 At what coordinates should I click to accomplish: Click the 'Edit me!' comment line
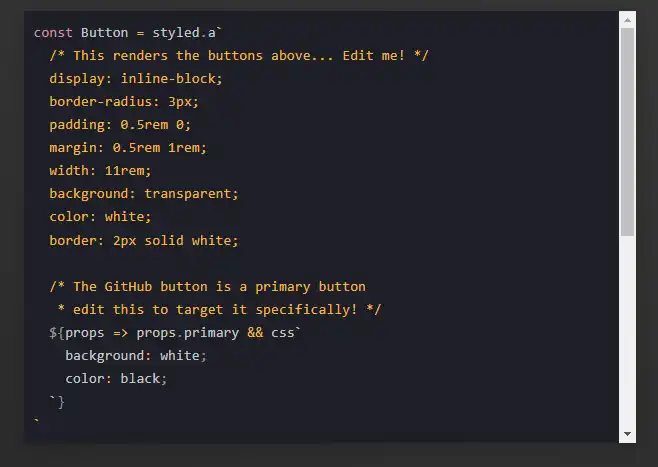point(238,56)
